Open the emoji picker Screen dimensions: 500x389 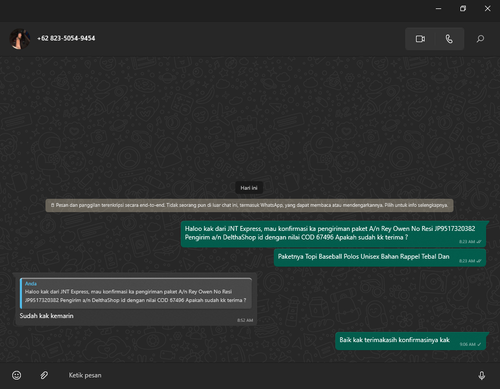(x=17, y=375)
